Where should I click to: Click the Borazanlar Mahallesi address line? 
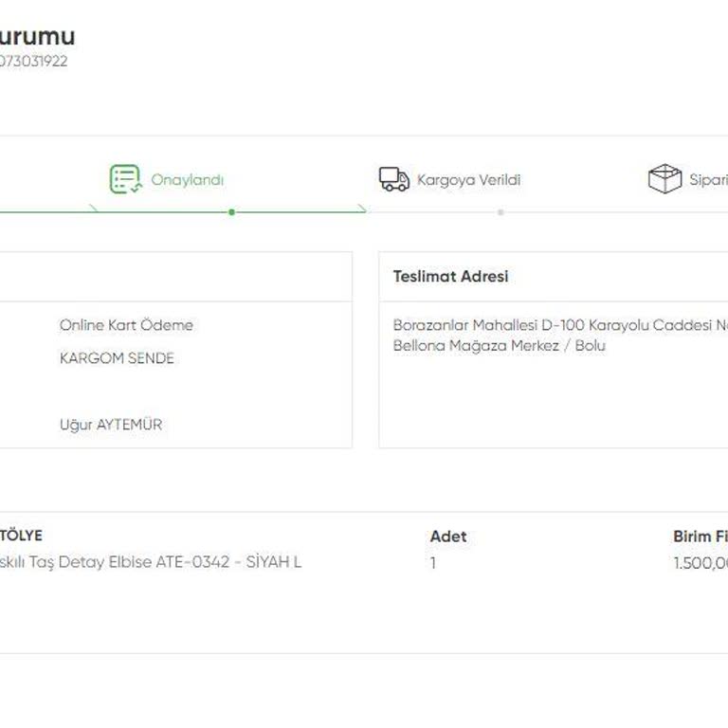coord(559,325)
